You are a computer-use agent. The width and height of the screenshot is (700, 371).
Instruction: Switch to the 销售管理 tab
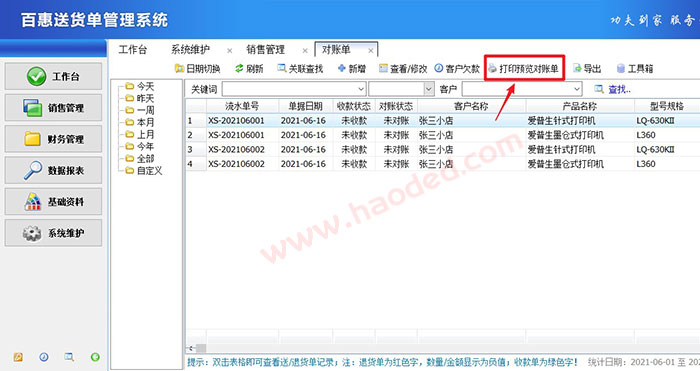265,50
